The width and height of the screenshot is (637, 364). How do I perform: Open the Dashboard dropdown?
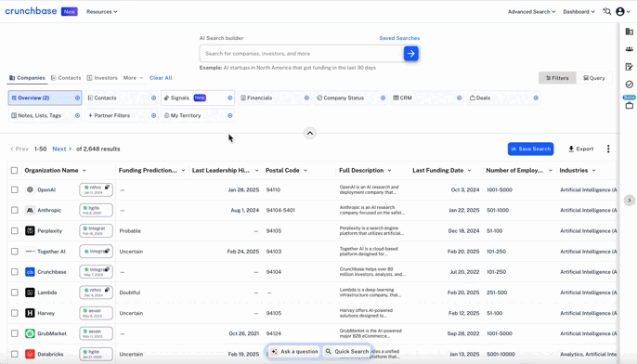click(578, 12)
